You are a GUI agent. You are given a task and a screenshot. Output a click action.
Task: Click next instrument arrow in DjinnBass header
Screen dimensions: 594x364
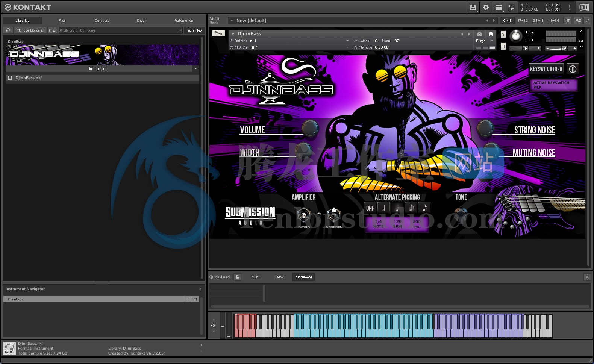(469, 34)
